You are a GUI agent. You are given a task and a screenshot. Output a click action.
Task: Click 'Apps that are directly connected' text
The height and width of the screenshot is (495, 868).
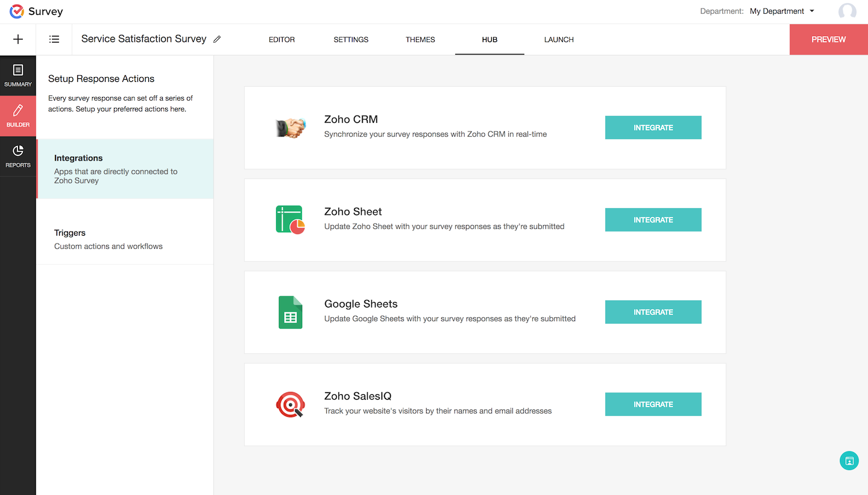click(x=116, y=176)
